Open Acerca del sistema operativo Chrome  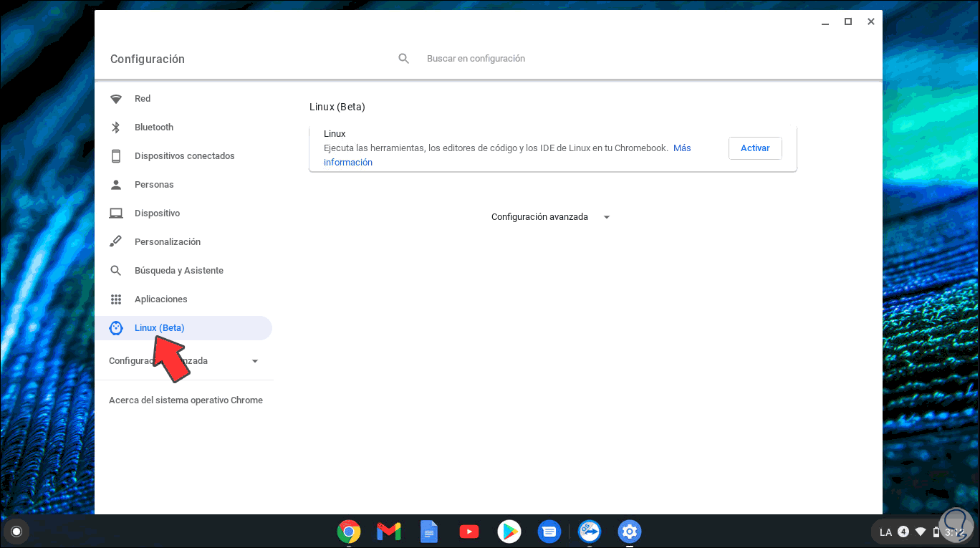[186, 400]
